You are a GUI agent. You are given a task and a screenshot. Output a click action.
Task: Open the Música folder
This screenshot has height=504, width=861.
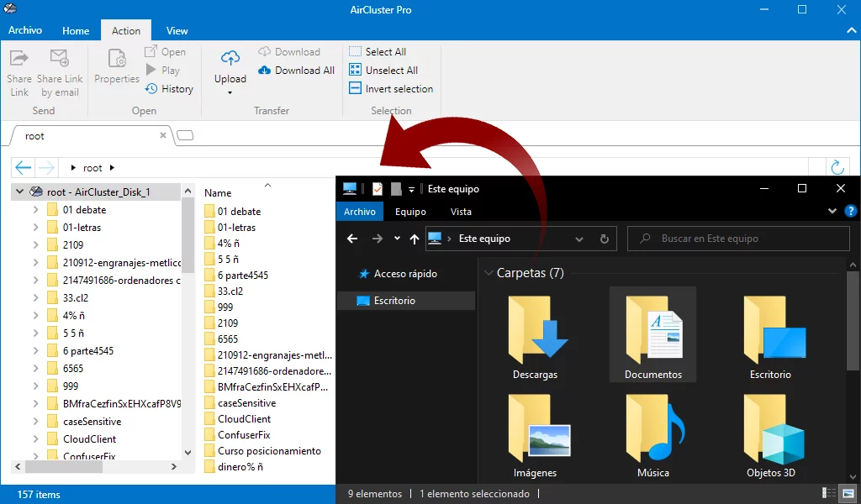tap(652, 433)
